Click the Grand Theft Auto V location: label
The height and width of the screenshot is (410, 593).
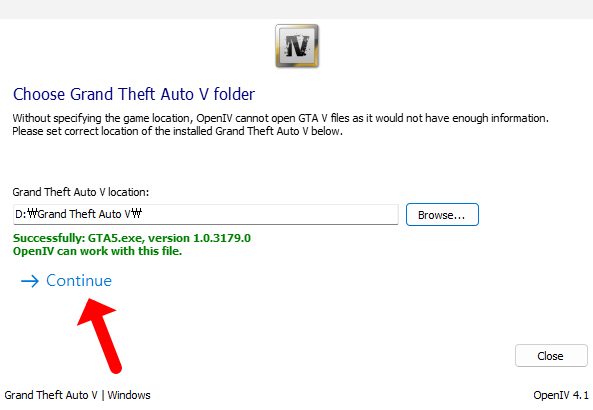pyautogui.click(x=81, y=192)
